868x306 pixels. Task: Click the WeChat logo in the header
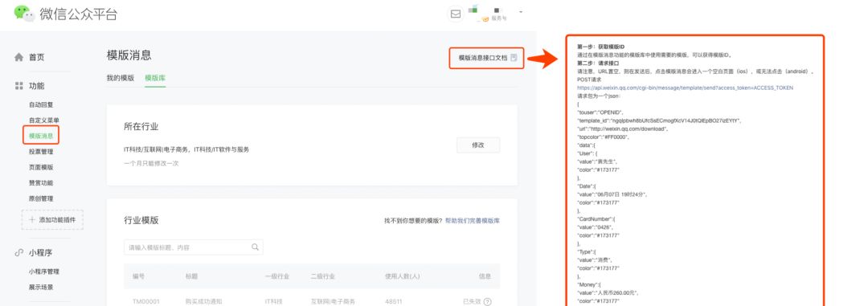24,14
